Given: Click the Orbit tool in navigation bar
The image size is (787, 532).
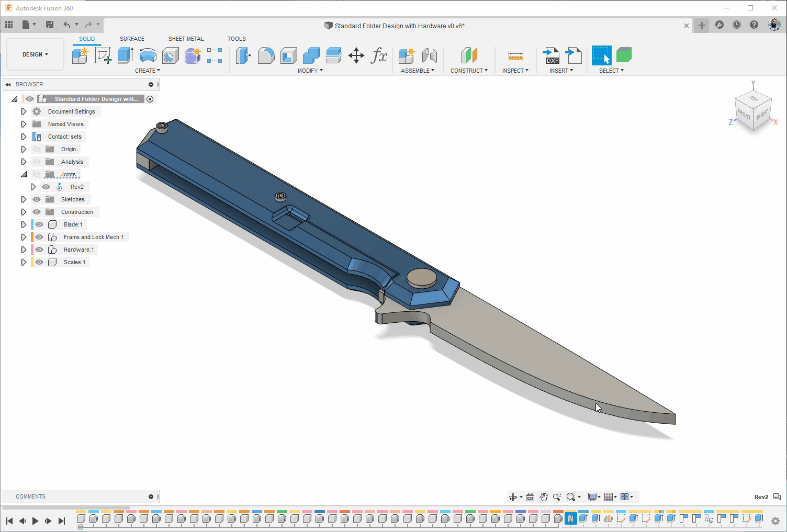Looking at the screenshot, I should pos(513,497).
